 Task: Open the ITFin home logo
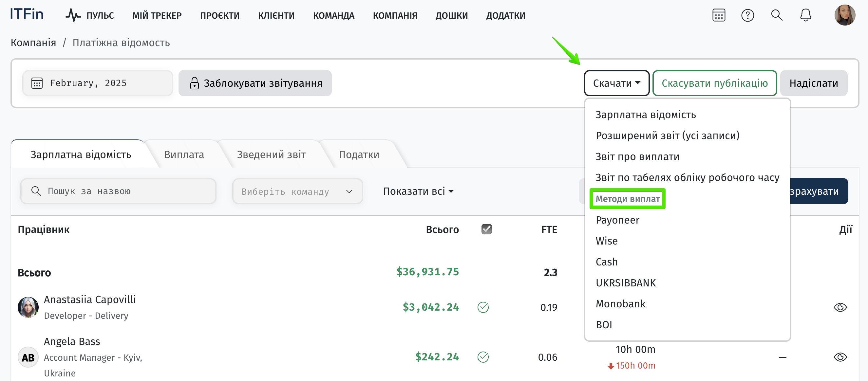tap(27, 14)
